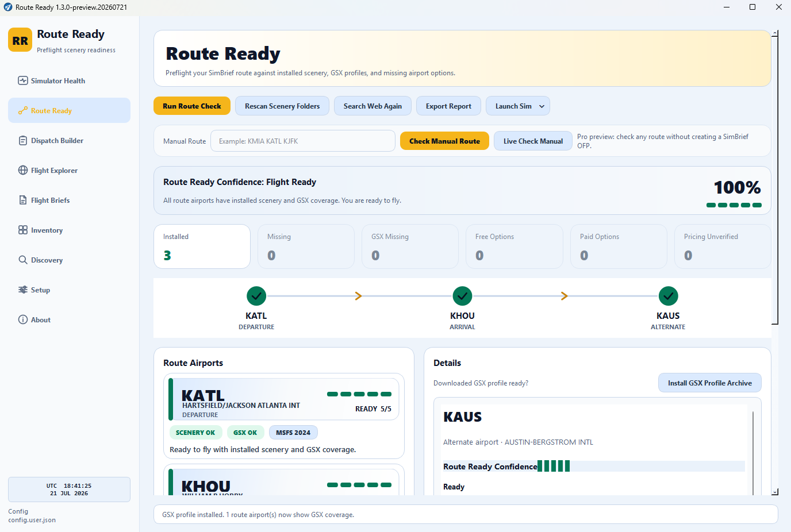Click the GSX OK badge on KATL

coord(245,433)
